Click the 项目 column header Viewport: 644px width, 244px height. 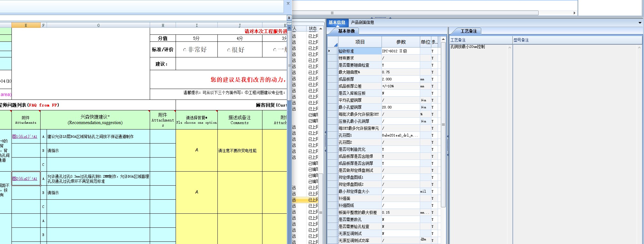point(360,42)
